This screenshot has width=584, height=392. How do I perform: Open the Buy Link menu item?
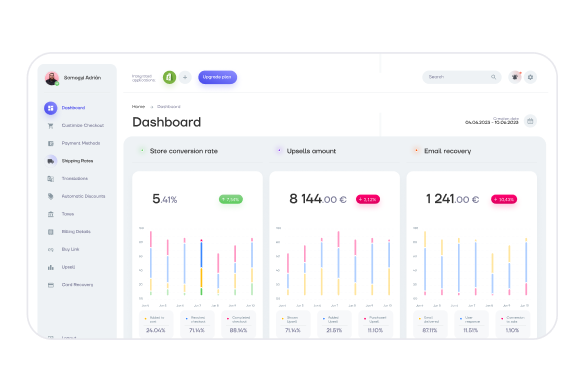[70, 250]
